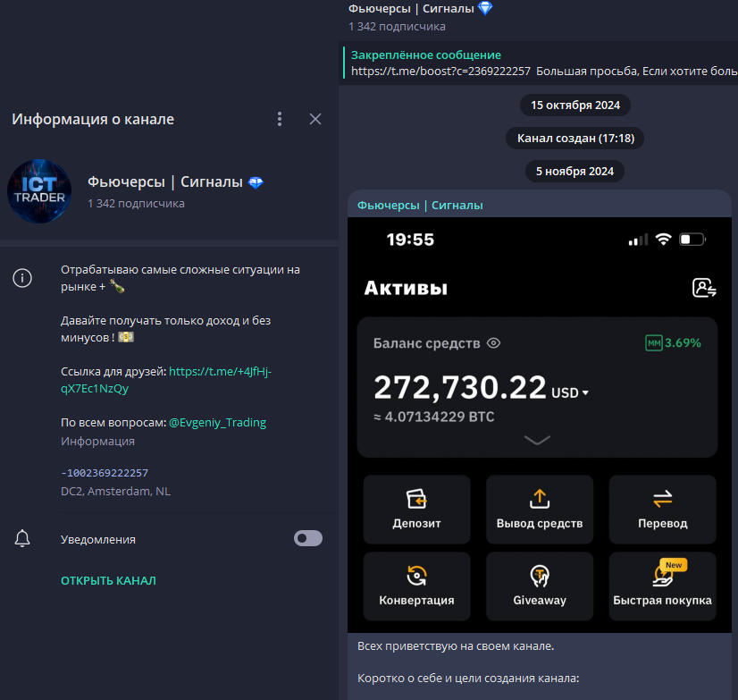This screenshot has height=700, width=738.
Task: Click the signal bars icon in phone screenshot
Action: point(638,240)
